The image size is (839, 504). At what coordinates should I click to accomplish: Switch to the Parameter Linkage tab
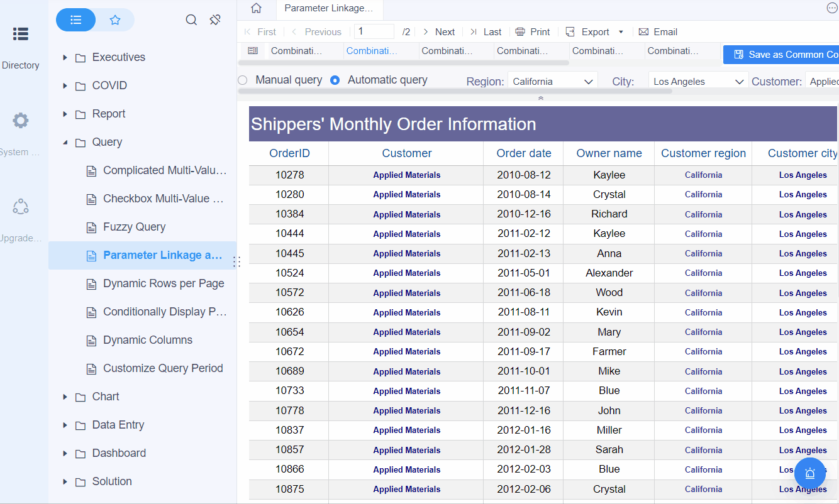pyautogui.click(x=329, y=8)
